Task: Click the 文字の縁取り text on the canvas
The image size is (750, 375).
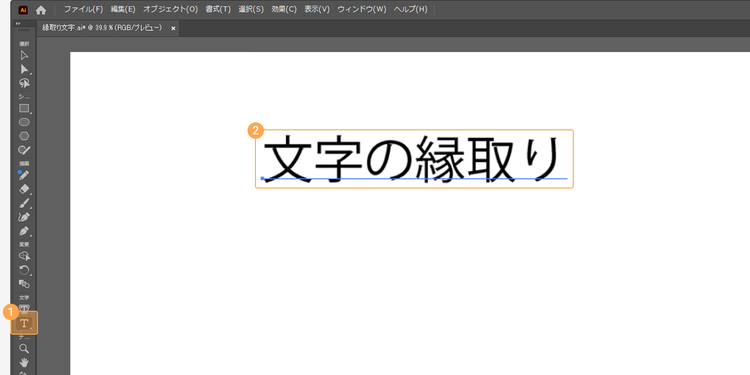Action: (x=412, y=158)
